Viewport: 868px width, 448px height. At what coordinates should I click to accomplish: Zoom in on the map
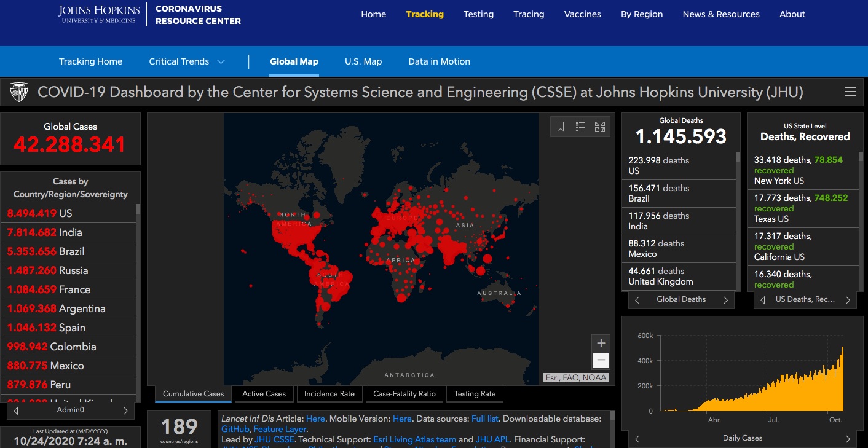601,343
